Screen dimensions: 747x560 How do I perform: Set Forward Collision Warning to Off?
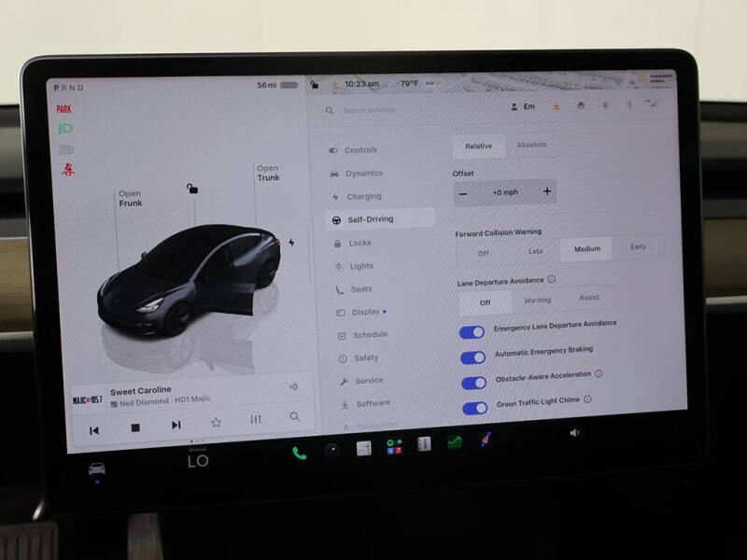[483, 253]
